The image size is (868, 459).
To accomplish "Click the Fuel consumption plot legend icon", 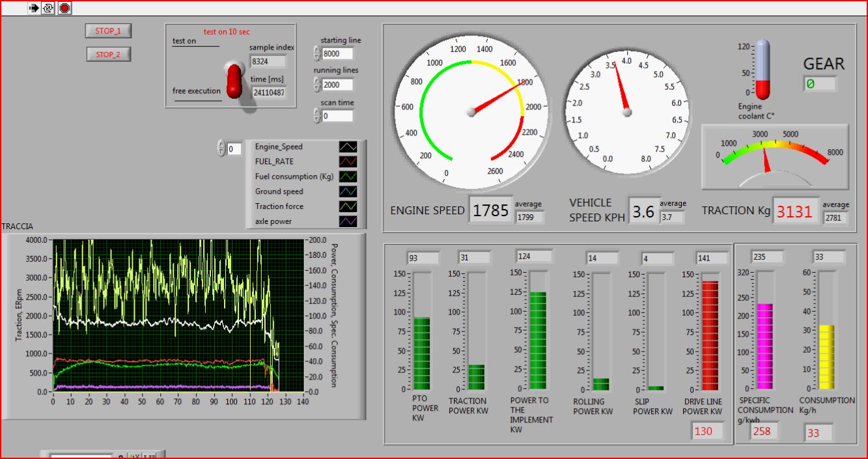I will click(x=348, y=177).
